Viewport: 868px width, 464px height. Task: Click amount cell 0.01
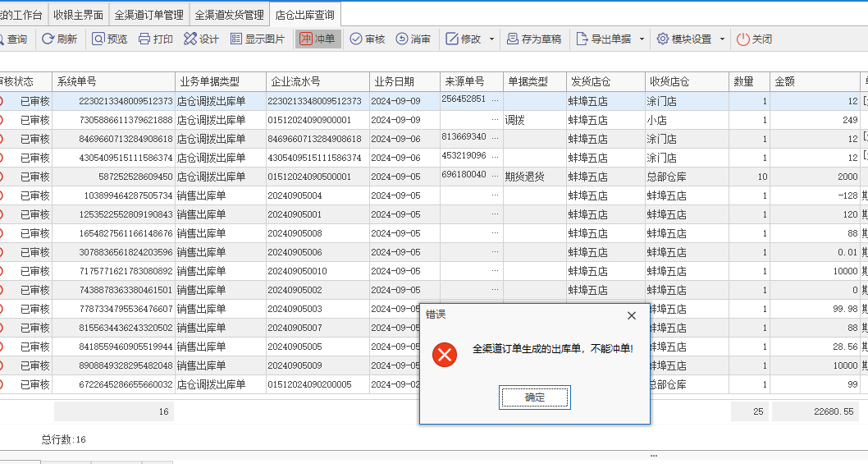[815, 251]
